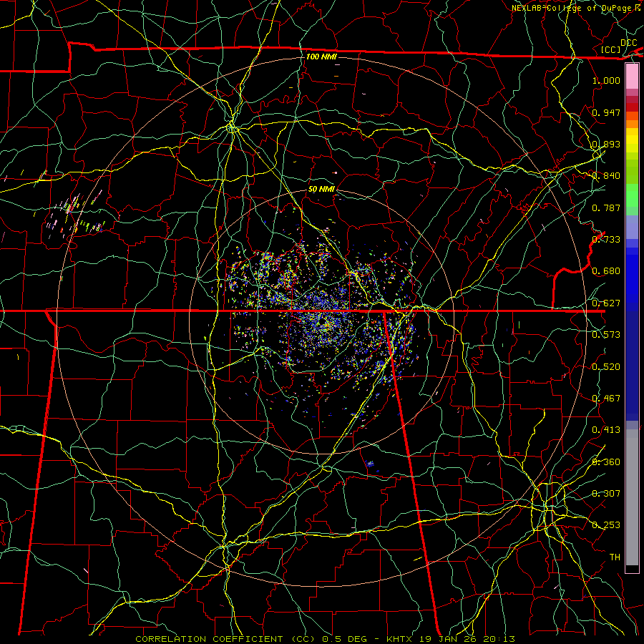Select the 0.520 scale value
This screenshot has width=644, height=644.
click(x=606, y=367)
